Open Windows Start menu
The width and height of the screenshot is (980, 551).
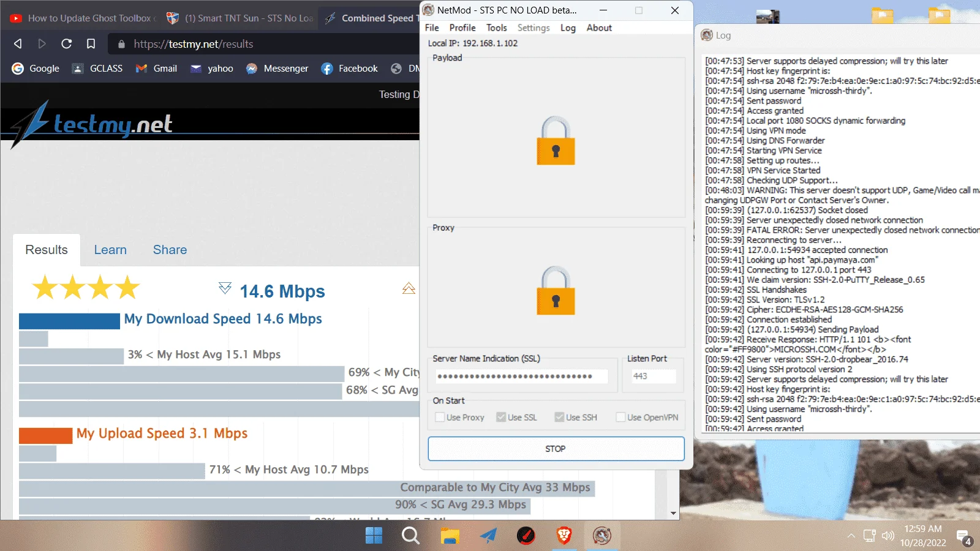coord(374,536)
